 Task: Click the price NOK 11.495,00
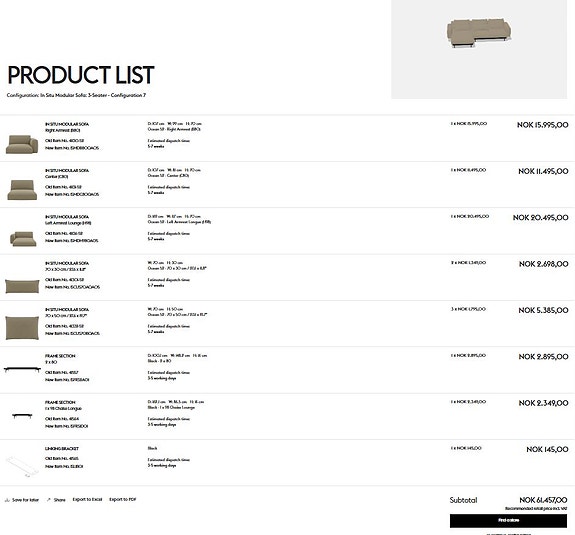click(x=543, y=171)
